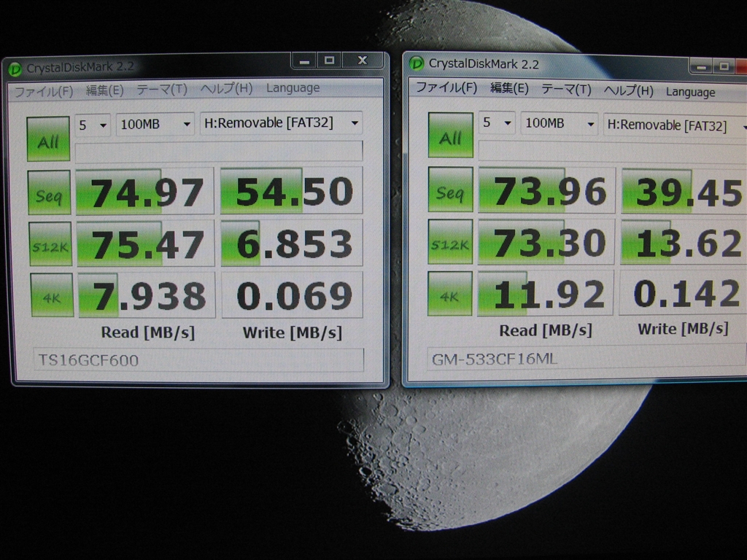Start Seq test in left window
The width and height of the screenshot is (747, 560).
click(x=49, y=192)
